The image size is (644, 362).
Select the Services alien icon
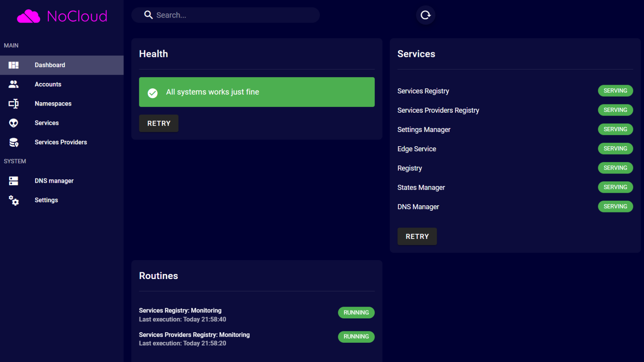13,123
